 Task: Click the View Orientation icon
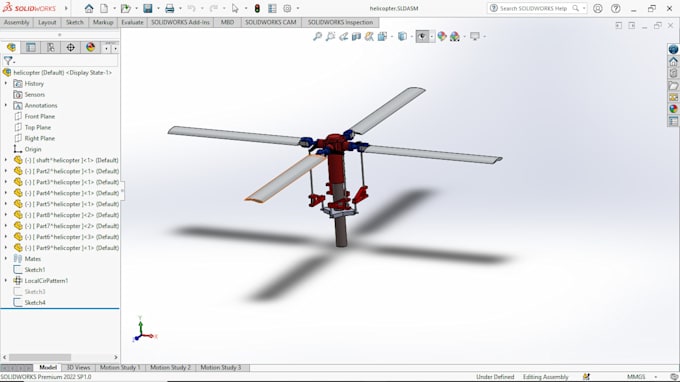(382, 36)
